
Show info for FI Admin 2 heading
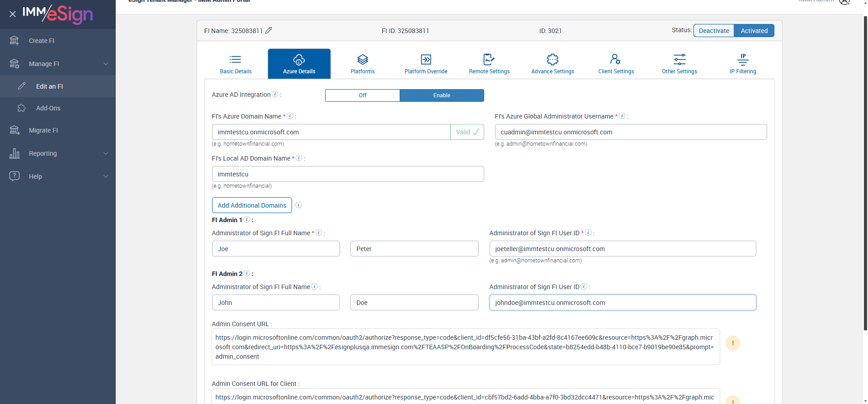pos(247,273)
